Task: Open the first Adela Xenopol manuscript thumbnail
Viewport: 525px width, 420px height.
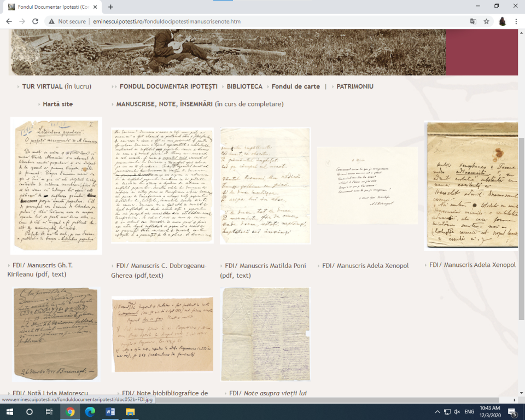Action: point(367,186)
